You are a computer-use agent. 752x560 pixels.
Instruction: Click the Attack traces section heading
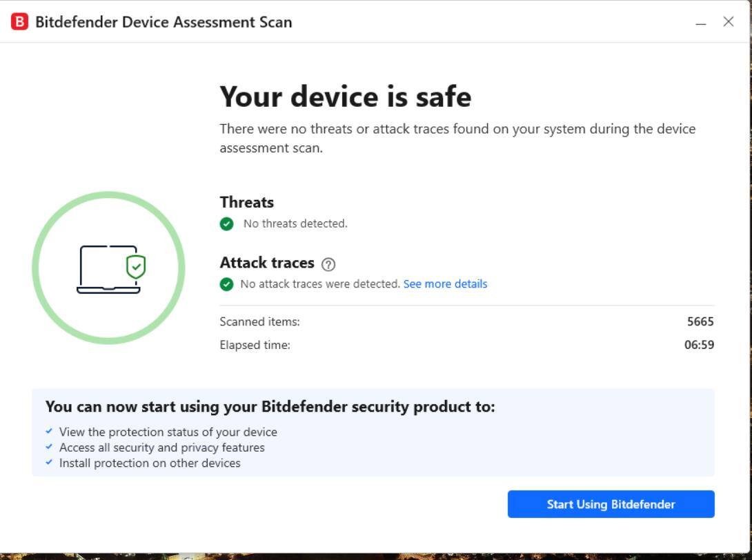pos(266,263)
